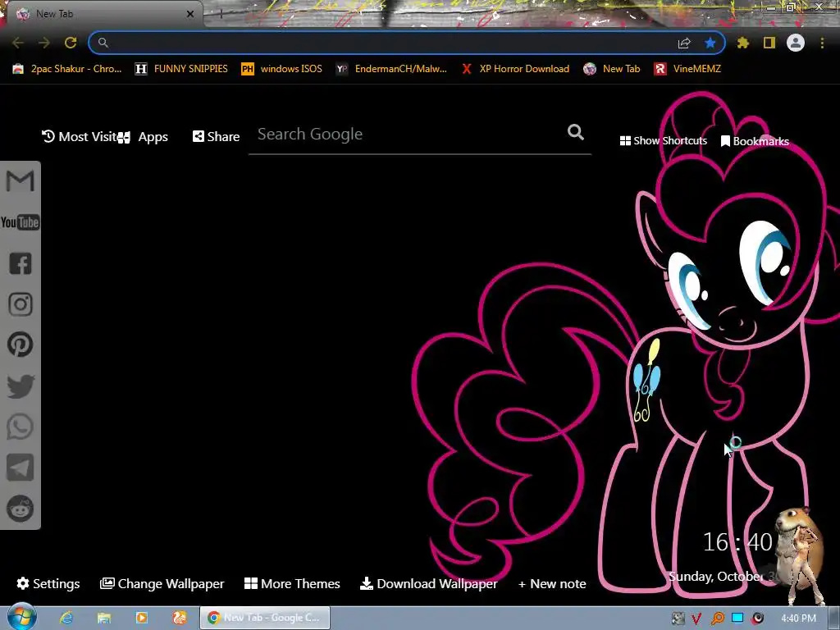Open Windows Media Player from the taskbar
Viewport: 840px width, 630px height.
(x=141, y=618)
